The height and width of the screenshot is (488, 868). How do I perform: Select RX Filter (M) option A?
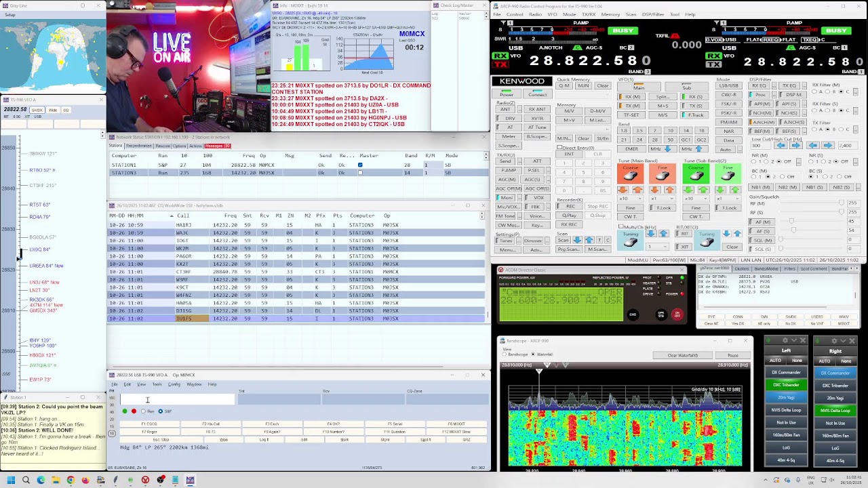(x=814, y=91)
